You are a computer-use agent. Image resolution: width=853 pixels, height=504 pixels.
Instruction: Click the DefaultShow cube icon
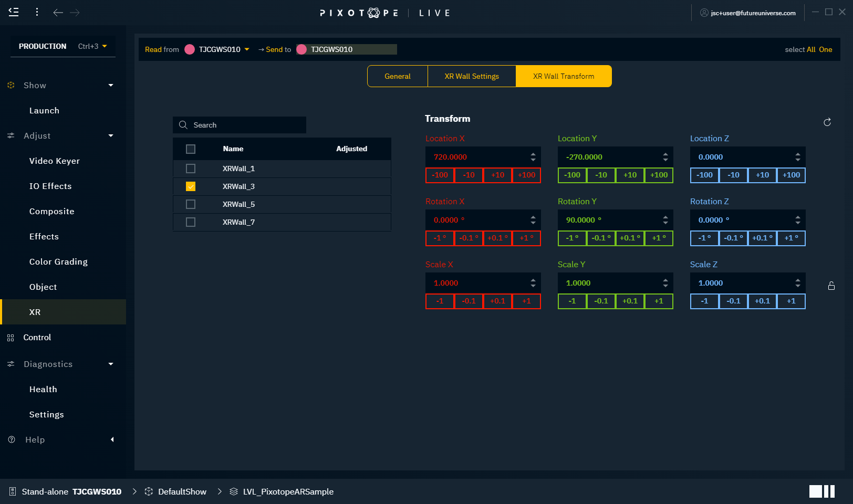[149, 491]
